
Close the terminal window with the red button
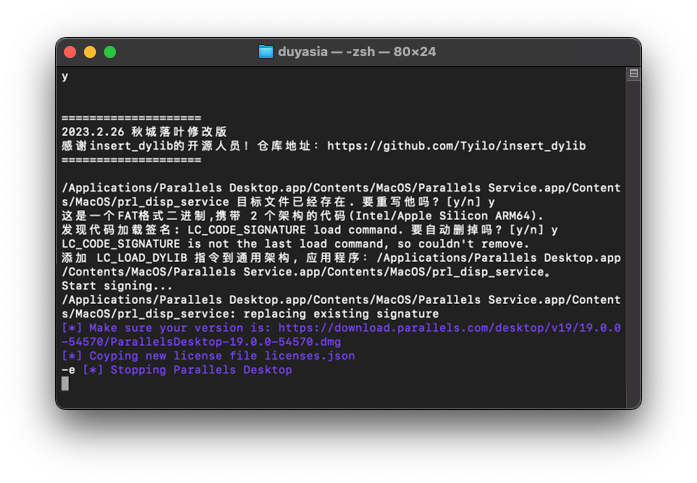[x=70, y=52]
